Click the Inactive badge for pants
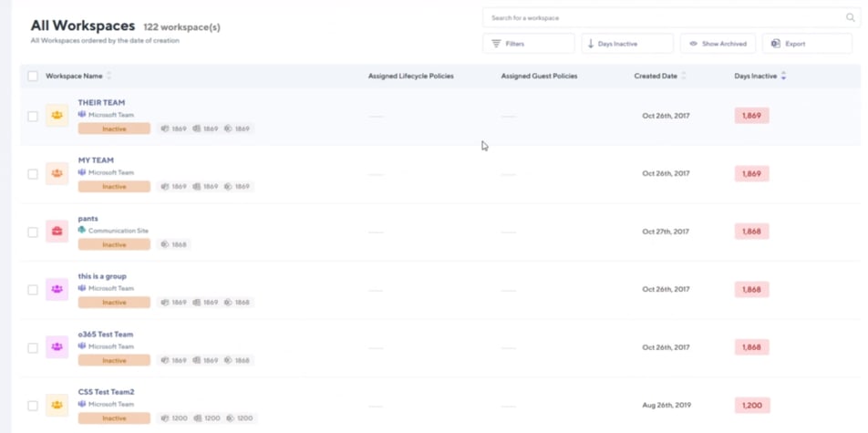This screenshot has width=868, height=433. [114, 244]
